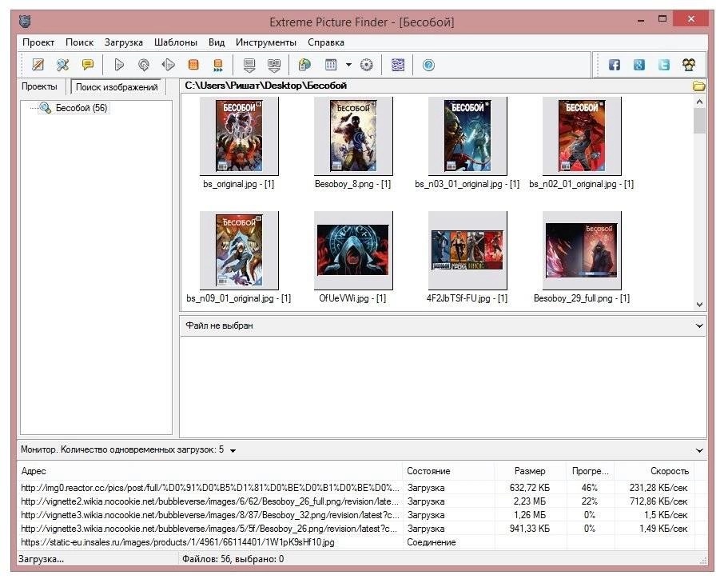The height and width of the screenshot is (587, 728).
Task: Open the view mode dropdown arrow
Action: point(348,65)
